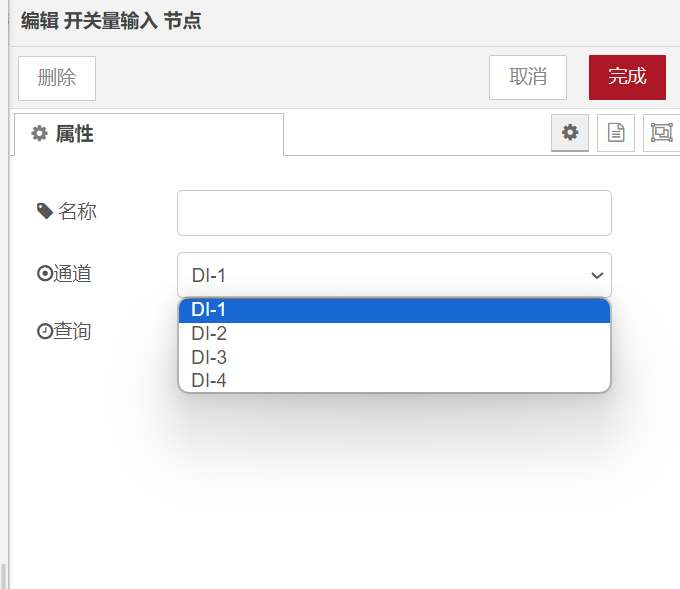This screenshot has width=680, height=589.
Task: Cancel editing with the 取消 button
Action: click(528, 77)
